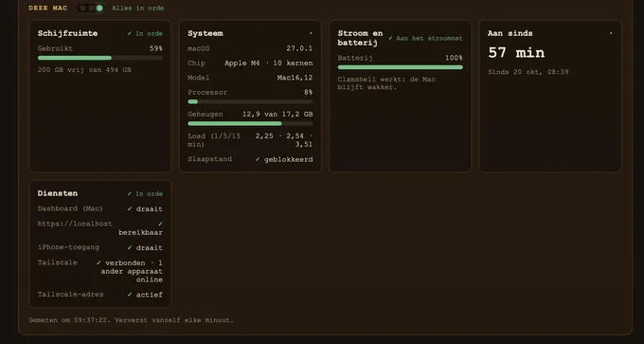Click the checkmark before Tailscale verbonden
Viewport: 644px width, 344px height.
[x=98, y=263]
